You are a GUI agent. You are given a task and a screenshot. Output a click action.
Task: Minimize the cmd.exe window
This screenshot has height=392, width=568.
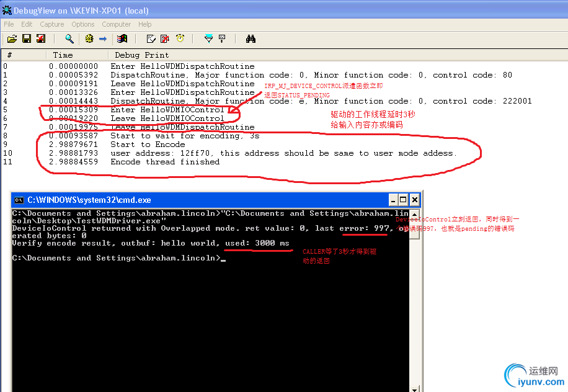[393, 200]
